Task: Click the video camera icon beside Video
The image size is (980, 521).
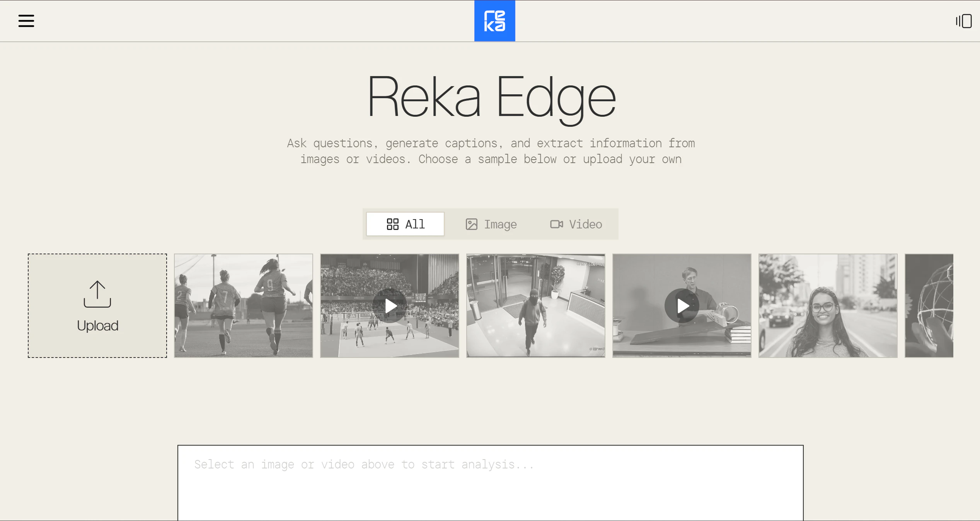Action: coord(557,224)
